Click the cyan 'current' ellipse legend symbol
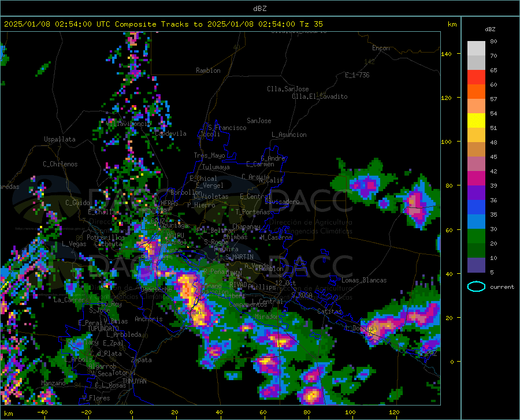Image resolution: width=520 pixels, height=420 pixels. click(476, 287)
